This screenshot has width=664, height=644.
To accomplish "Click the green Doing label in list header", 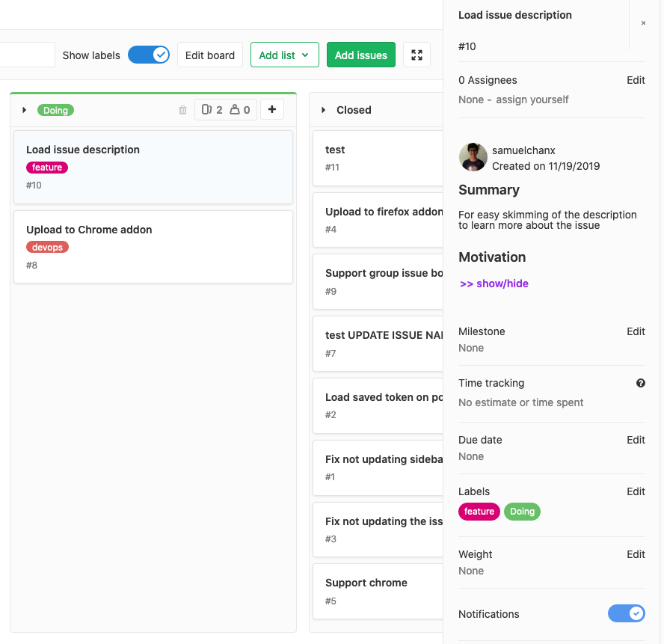I will pyautogui.click(x=55, y=110).
